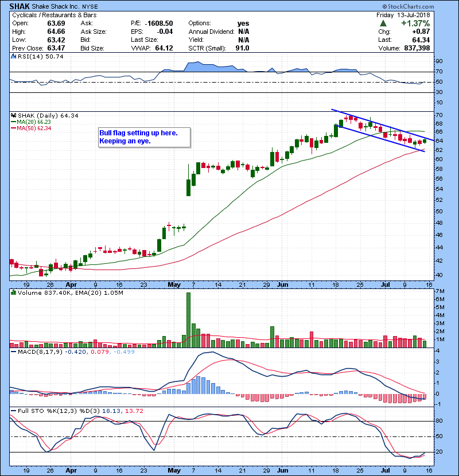The image size is (459, 476).
Task: Click the 'Apr' label on bottom date axis
Action: pyautogui.click(x=71, y=470)
